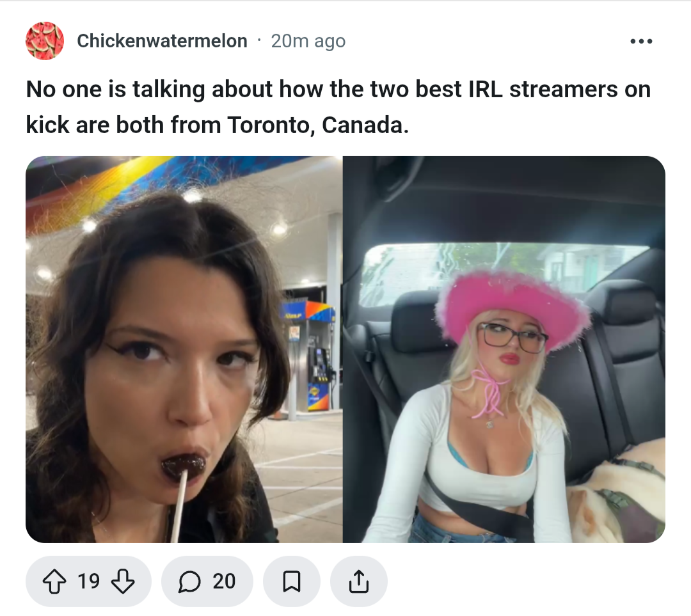Save the post using the bookmark icon
Viewport: 691px width, 616px height.
pyautogui.click(x=291, y=581)
